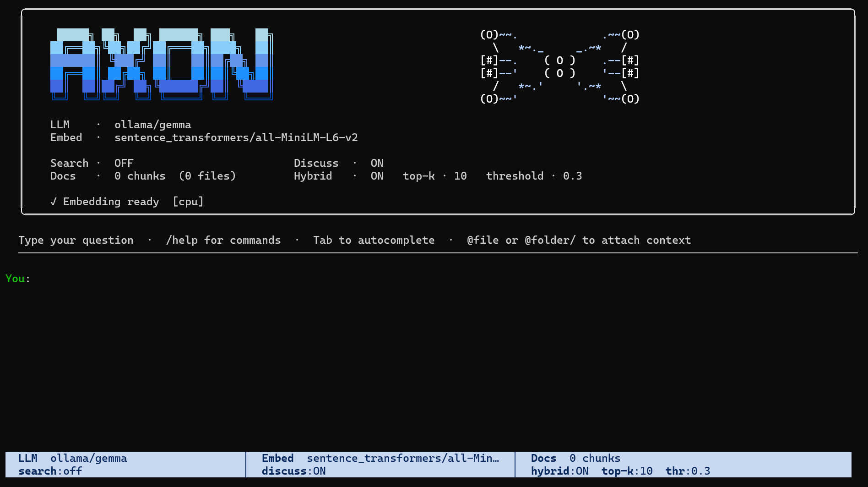Adjust the threshold 0.3 value

pyautogui.click(x=572, y=175)
